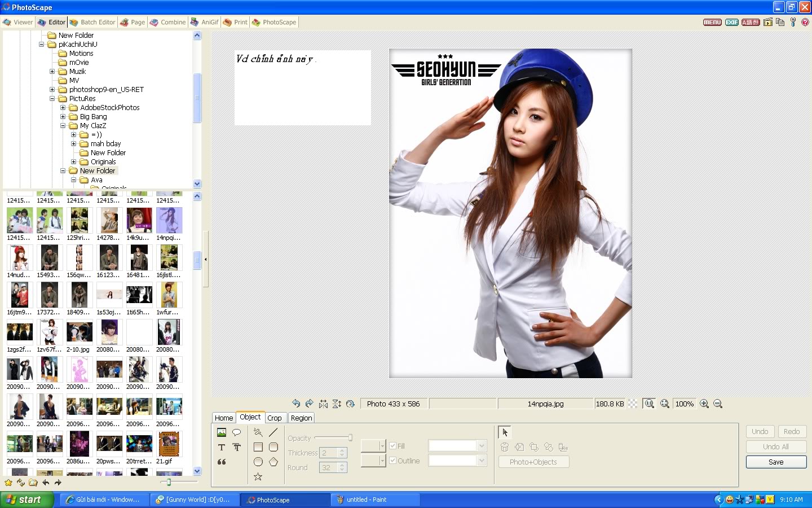
Task: Switch to the Home tab
Action: click(224, 418)
